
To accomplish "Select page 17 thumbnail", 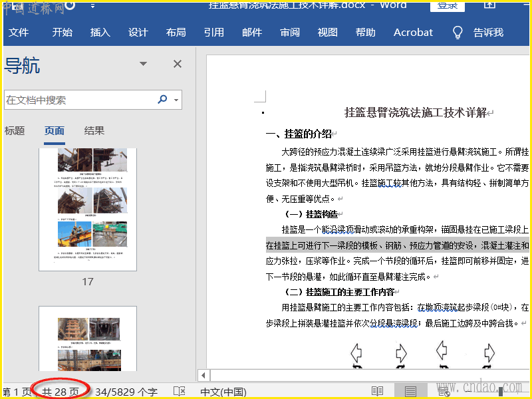I will tap(88, 208).
